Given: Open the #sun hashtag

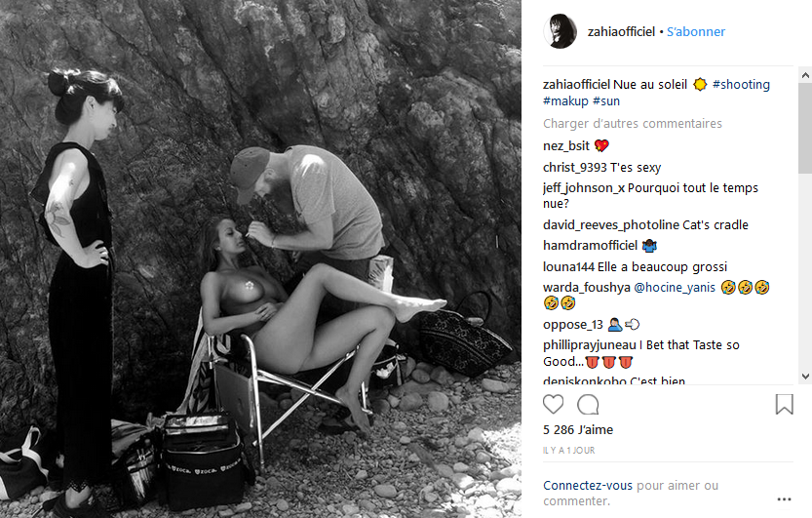Looking at the screenshot, I should click(x=606, y=101).
